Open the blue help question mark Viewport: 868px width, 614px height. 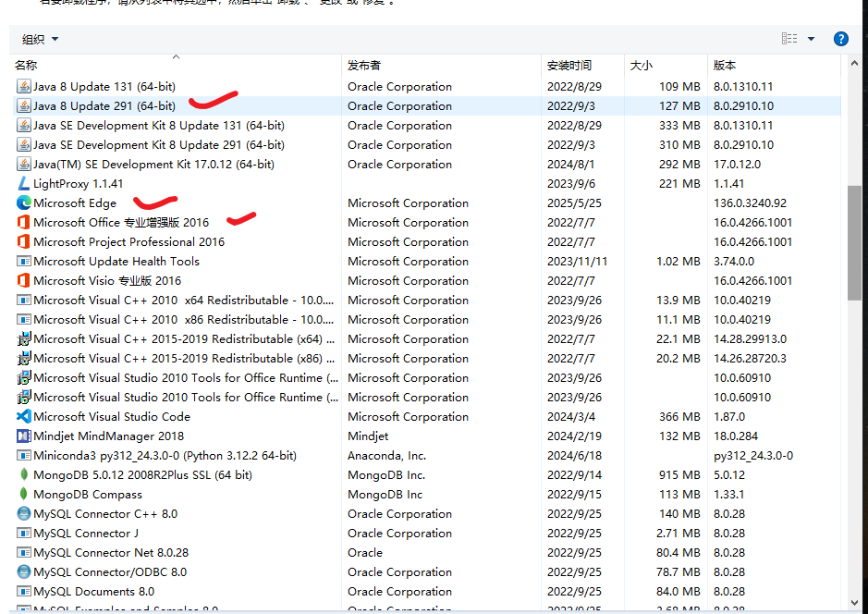pos(840,39)
